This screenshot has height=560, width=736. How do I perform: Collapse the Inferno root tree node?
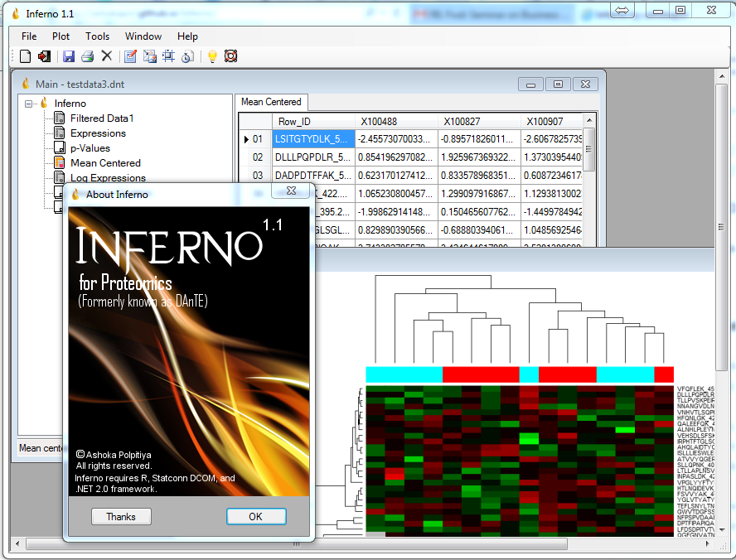coord(29,104)
